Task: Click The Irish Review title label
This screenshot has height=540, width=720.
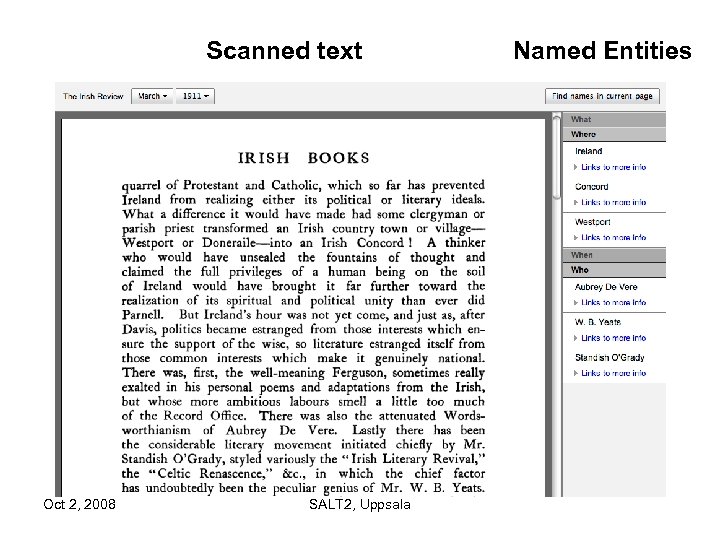Action: click(x=93, y=96)
